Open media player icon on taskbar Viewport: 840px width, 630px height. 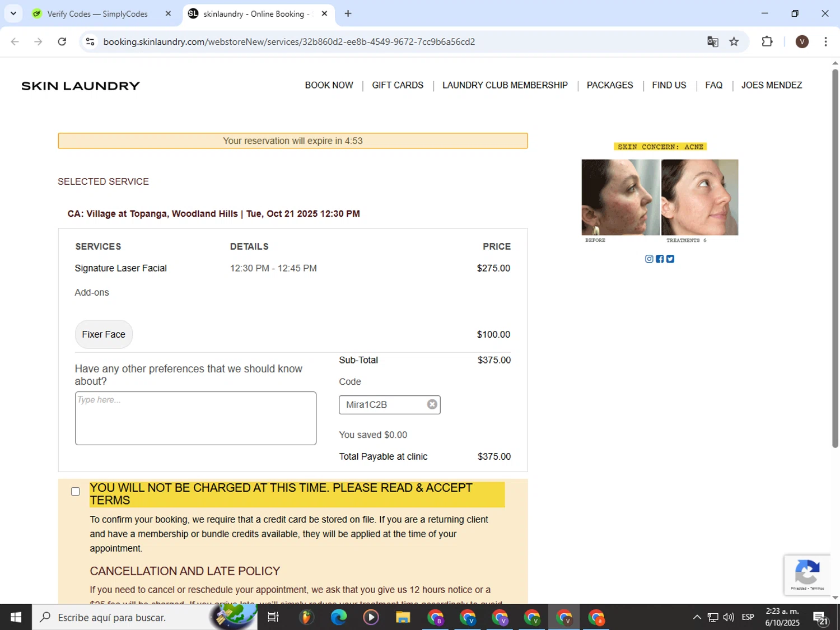point(371,617)
